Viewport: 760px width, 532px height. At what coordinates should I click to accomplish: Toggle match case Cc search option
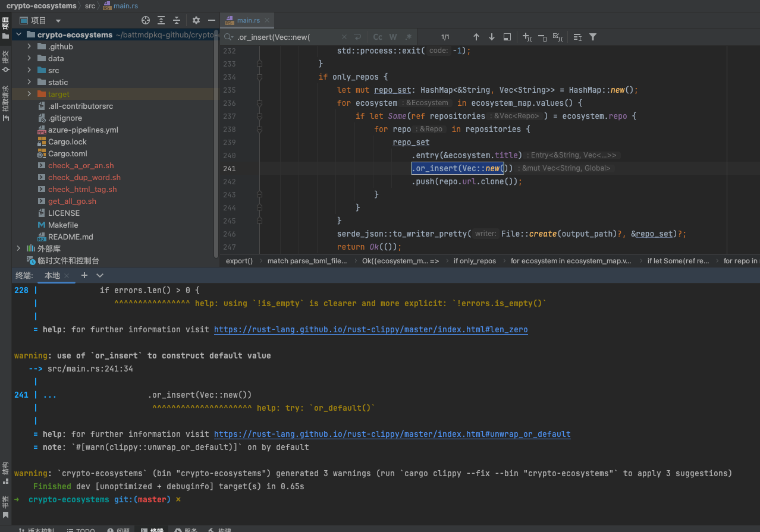click(378, 37)
